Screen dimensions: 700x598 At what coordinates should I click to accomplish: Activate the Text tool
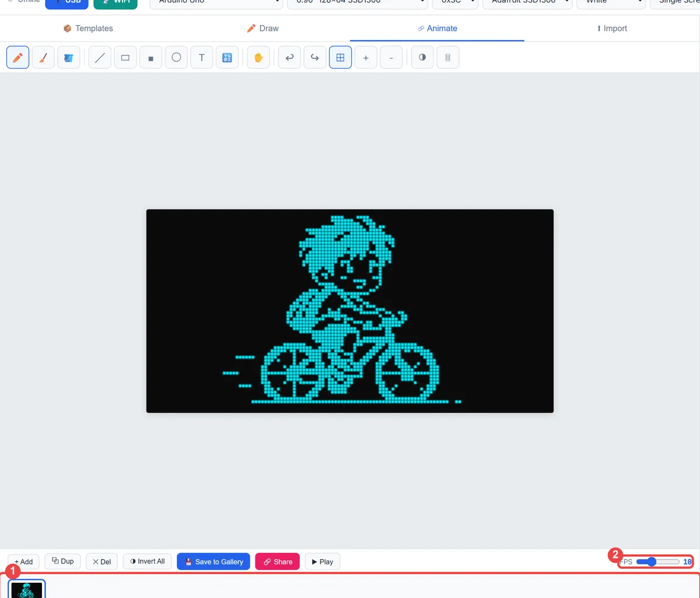point(202,58)
